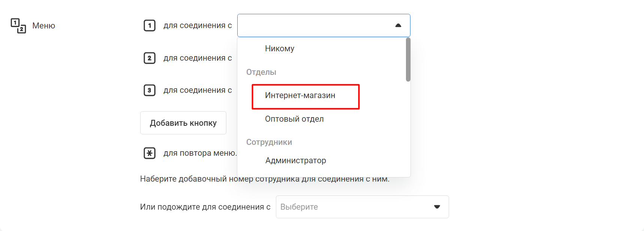Click the Сотрудники group header
644x231 pixels.
pos(269,142)
